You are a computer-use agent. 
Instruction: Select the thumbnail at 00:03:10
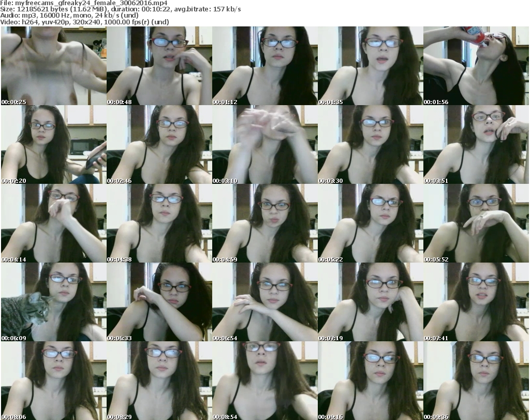coord(264,144)
